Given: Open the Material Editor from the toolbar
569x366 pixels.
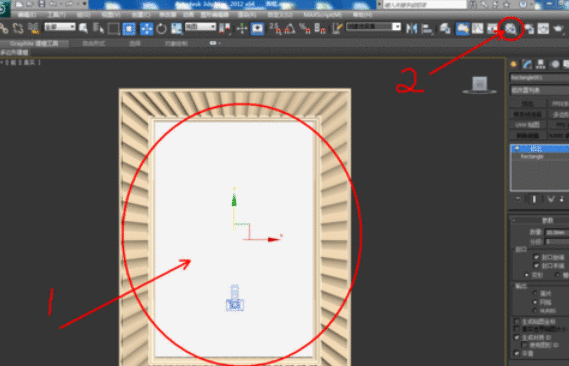Looking at the screenshot, I should pyautogui.click(x=511, y=28).
